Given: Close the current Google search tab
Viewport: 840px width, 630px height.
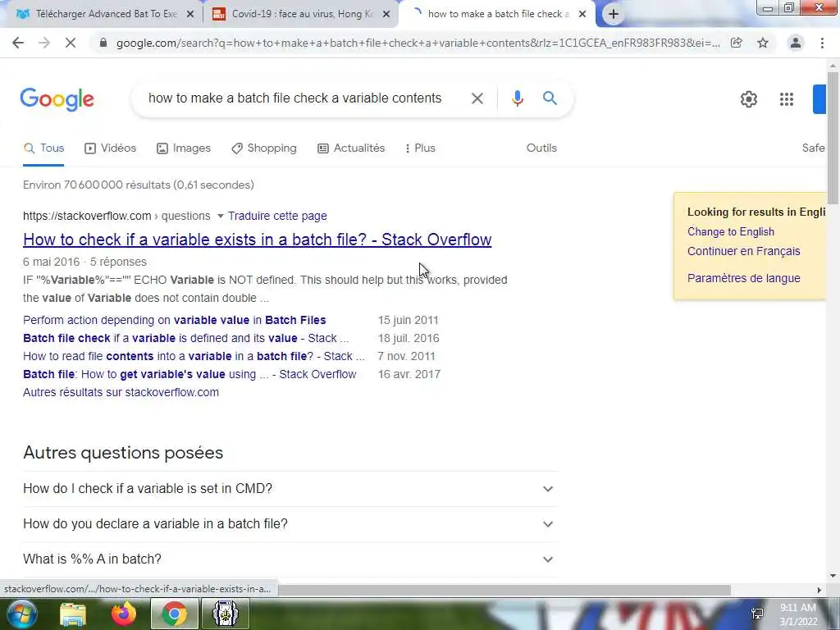Looking at the screenshot, I should pyautogui.click(x=582, y=15).
